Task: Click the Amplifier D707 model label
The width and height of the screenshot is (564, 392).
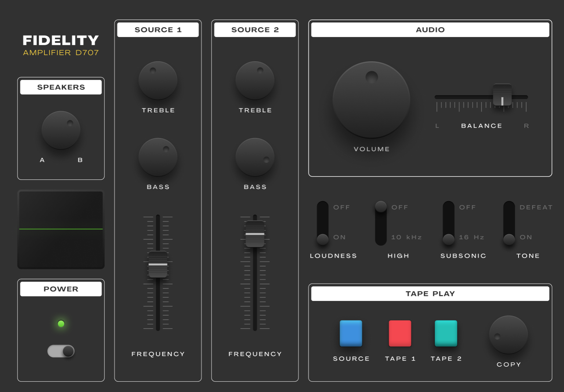Action: (61, 53)
